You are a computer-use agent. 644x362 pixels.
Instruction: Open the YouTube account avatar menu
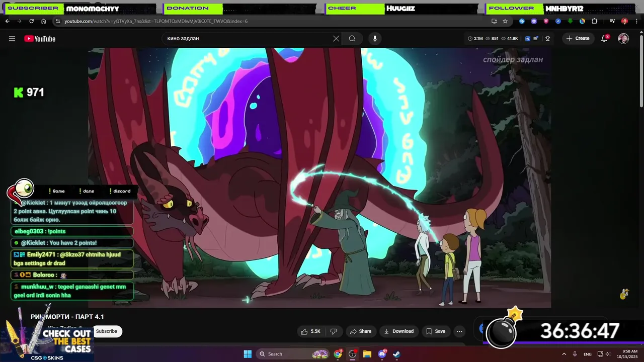tap(623, 38)
